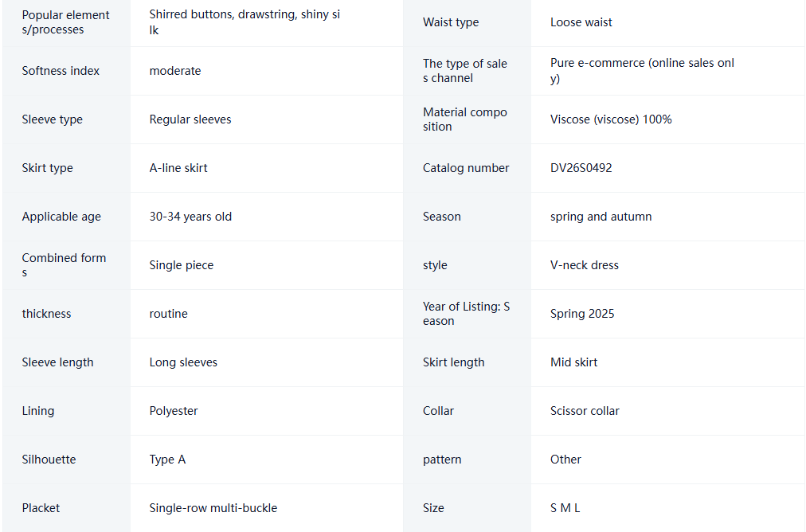Image resolution: width=806 pixels, height=532 pixels.
Task: Select the 30-34 years old value
Action: point(190,217)
